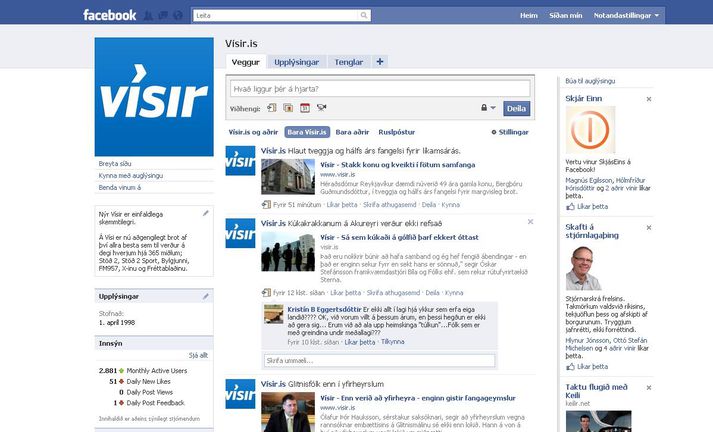Open Síðan mín in top navigation
The width and height of the screenshot is (713, 432).
pyautogui.click(x=565, y=15)
